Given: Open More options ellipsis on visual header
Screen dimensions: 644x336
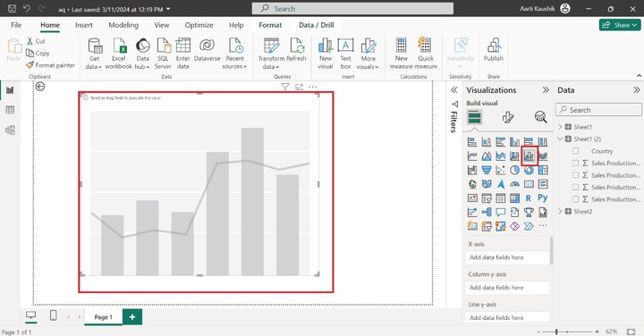Looking at the screenshot, I should pos(313,87).
